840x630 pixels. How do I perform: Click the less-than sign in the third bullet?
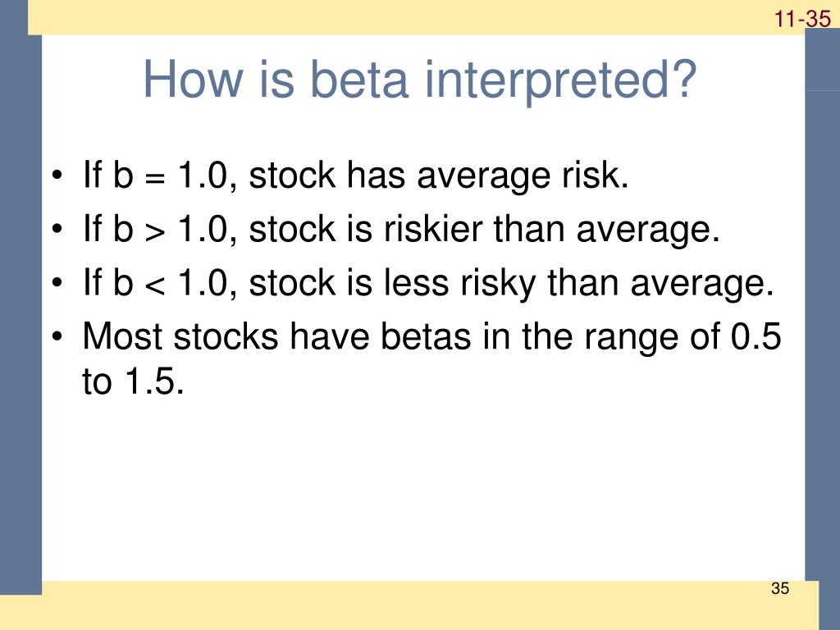pyautogui.click(x=155, y=285)
